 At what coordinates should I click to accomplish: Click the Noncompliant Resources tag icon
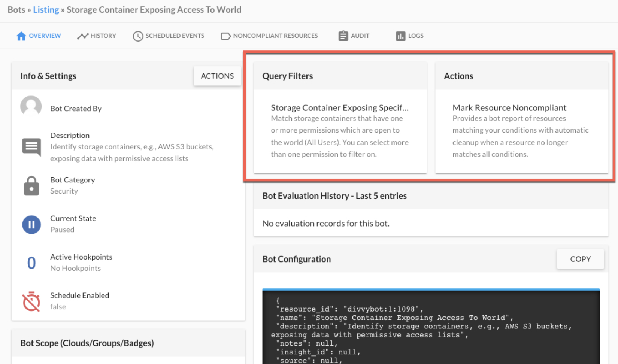point(226,36)
